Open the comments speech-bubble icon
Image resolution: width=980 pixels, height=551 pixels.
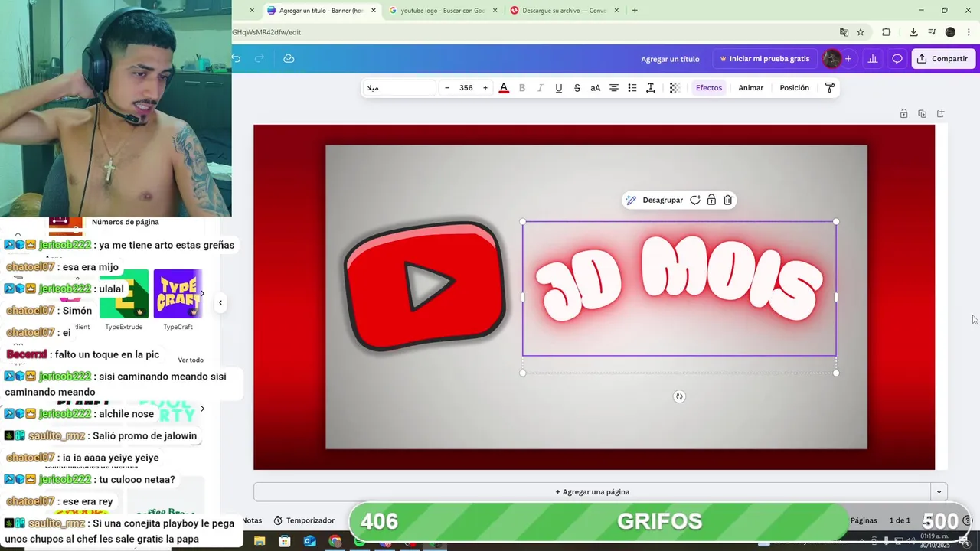tap(897, 59)
